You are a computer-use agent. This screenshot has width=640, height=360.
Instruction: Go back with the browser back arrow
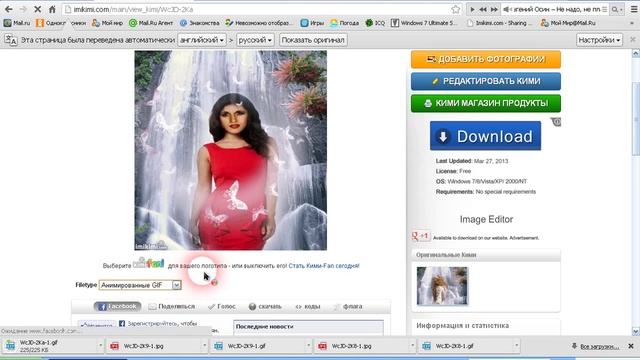[9, 9]
